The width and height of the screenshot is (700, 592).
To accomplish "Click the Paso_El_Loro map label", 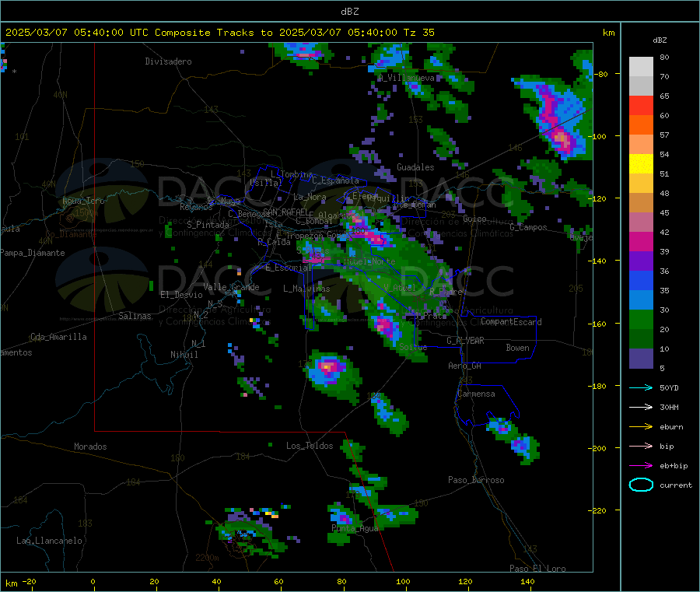I will click(x=537, y=569).
